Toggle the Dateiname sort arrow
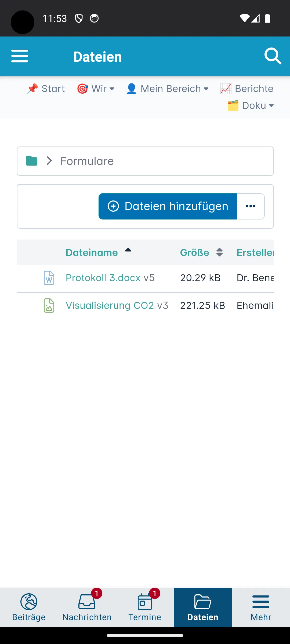 pyautogui.click(x=128, y=250)
